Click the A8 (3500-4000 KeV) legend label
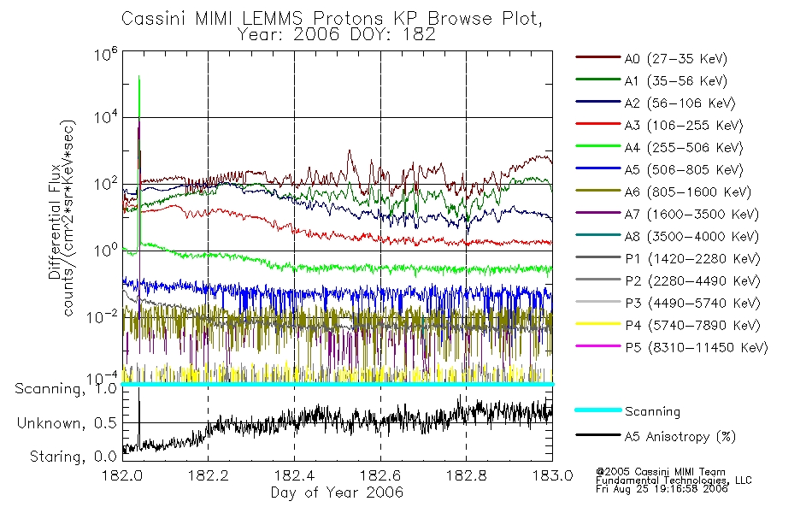The width and height of the screenshot is (812, 513). click(x=691, y=237)
